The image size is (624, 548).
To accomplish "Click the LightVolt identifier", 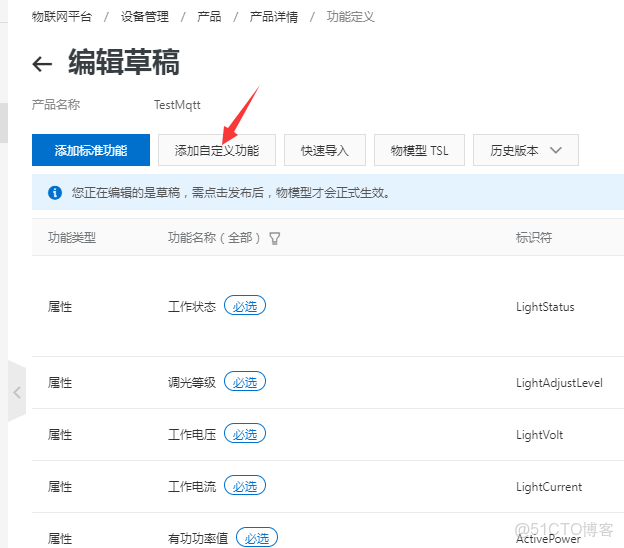I will 539,435.
